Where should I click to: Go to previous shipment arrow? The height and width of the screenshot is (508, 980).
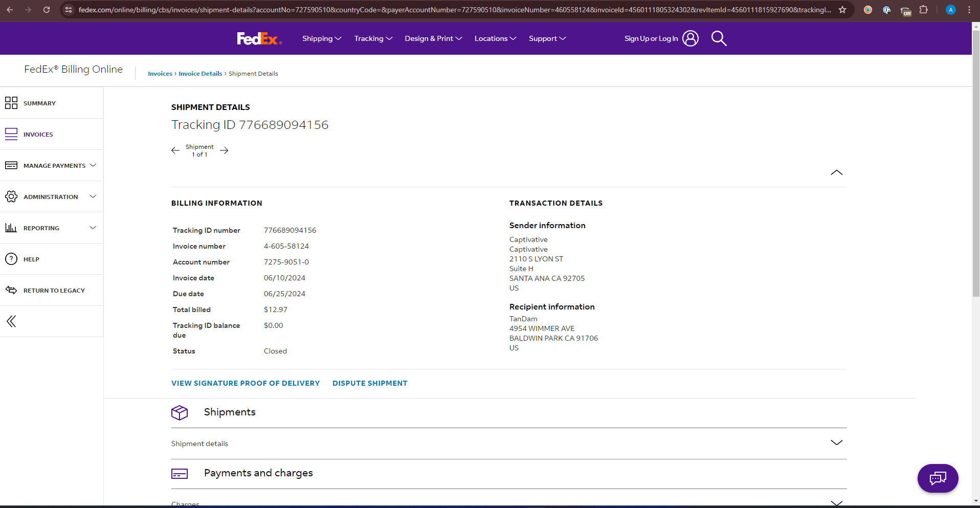tap(175, 150)
